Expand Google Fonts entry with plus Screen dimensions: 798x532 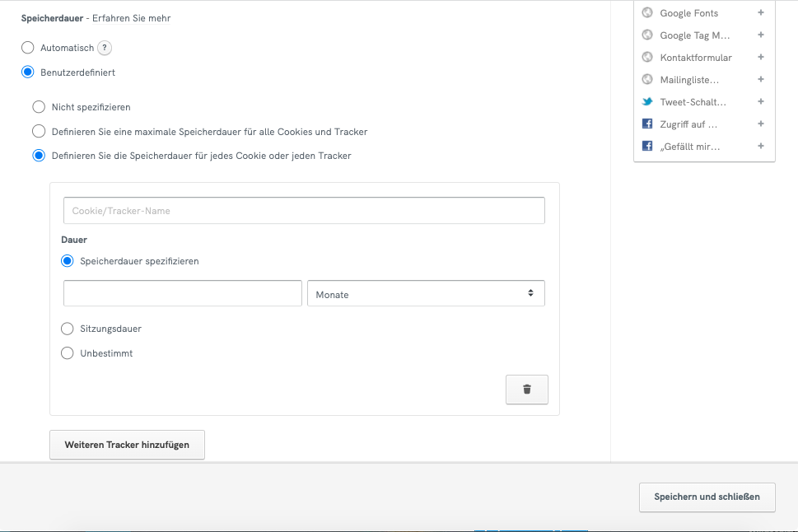(x=760, y=13)
